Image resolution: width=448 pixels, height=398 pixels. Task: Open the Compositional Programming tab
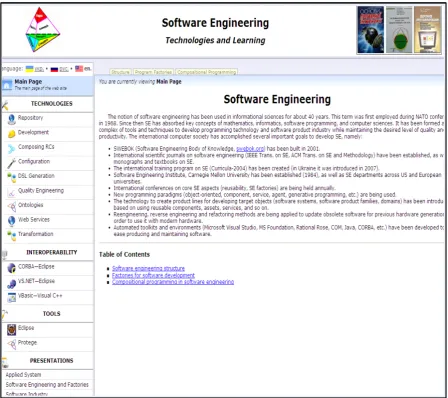coord(206,72)
